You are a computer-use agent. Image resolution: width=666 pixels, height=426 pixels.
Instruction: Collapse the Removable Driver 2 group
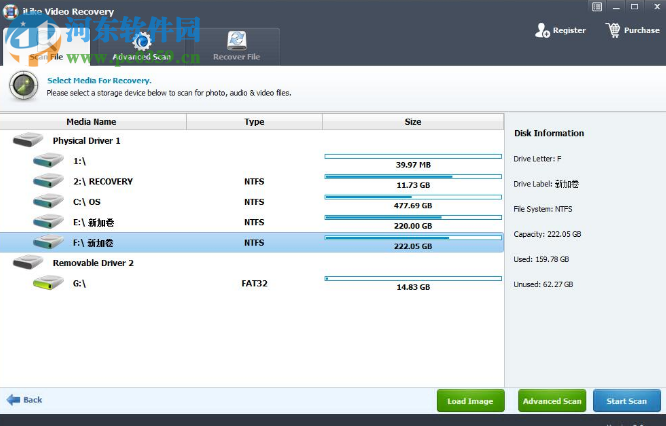(x=28, y=263)
